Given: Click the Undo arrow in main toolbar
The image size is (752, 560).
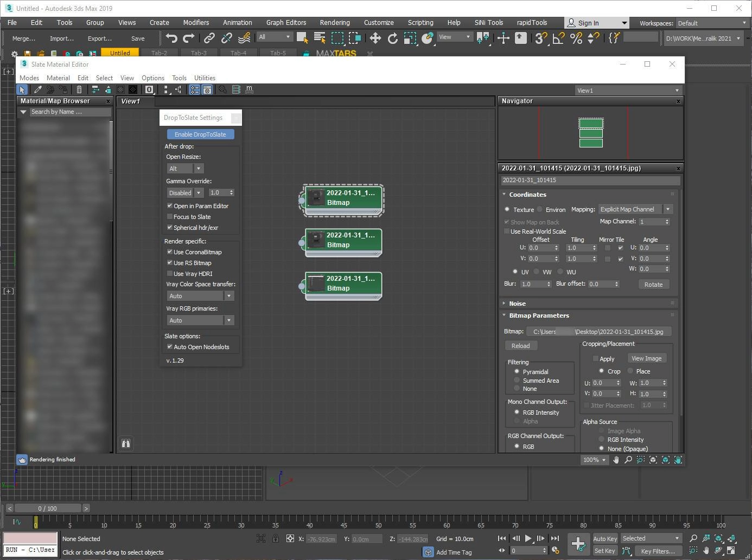Looking at the screenshot, I should click(171, 38).
